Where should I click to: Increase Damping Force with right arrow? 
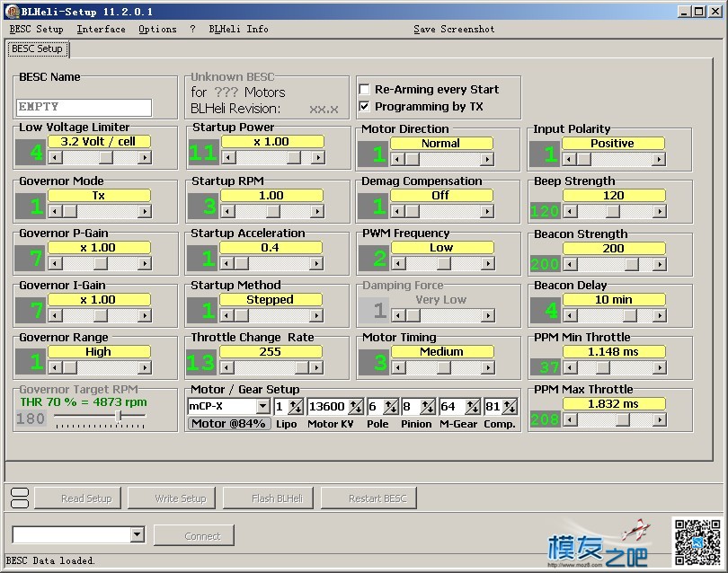coord(488,315)
